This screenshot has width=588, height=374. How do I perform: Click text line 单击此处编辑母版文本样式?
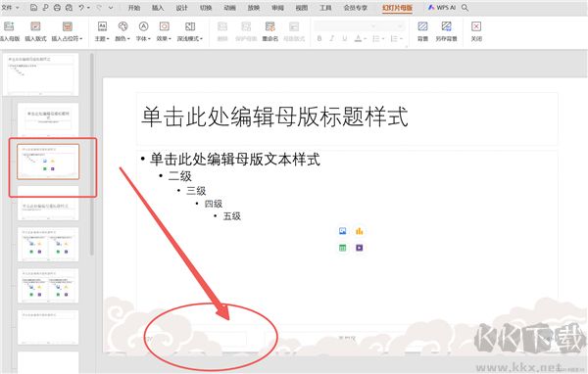tap(235, 160)
